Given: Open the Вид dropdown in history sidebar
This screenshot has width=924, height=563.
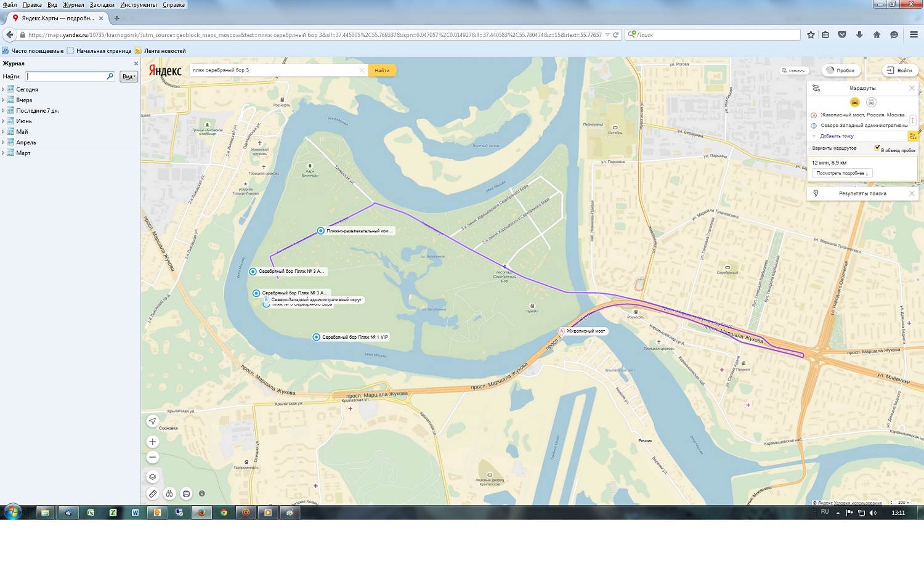Looking at the screenshot, I should 128,76.
